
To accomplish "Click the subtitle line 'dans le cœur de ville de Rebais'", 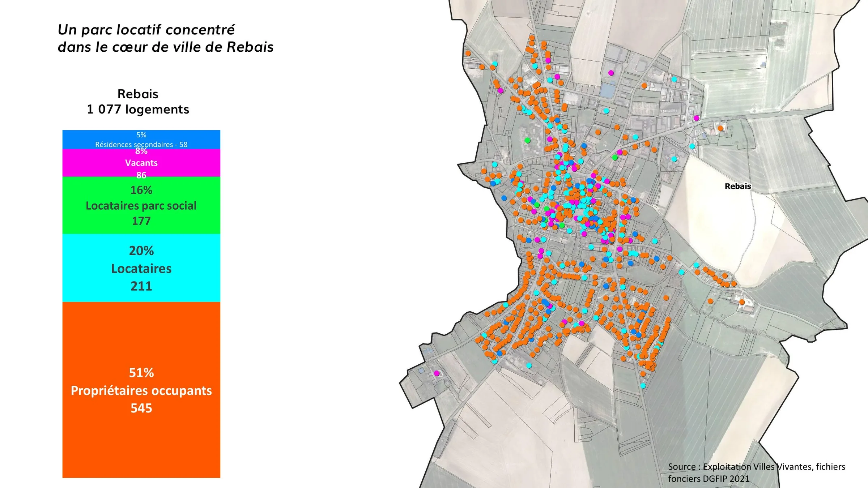I will tap(166, 47).
